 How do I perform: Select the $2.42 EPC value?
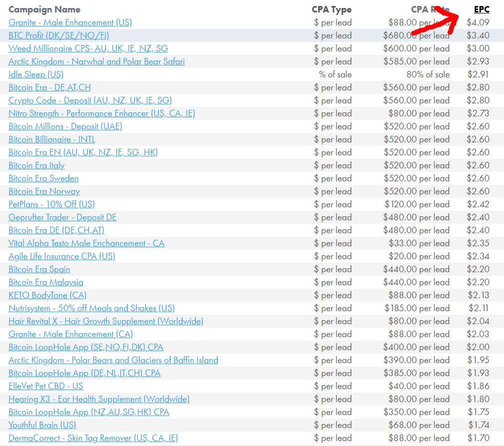coord(478,204)
